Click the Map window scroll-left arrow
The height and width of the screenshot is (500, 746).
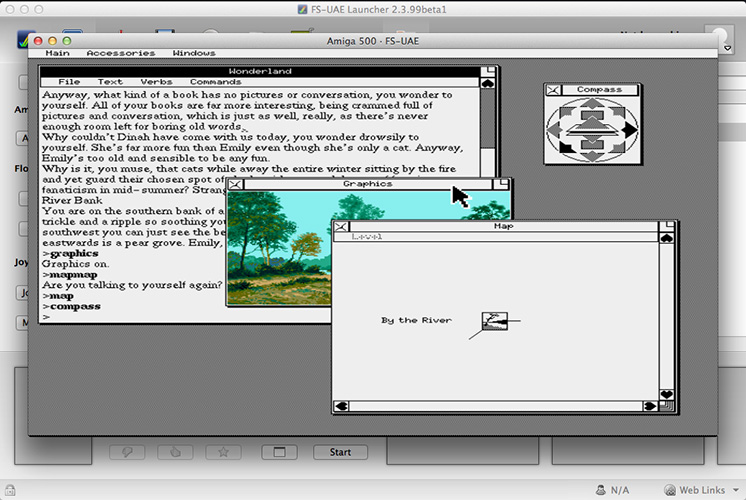[x=342, y=406]
